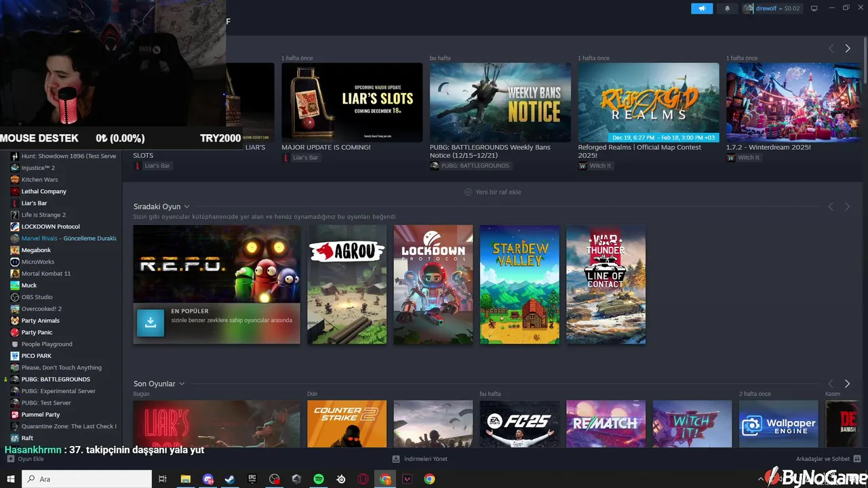868x488 pixels.
Task: Advance the news carousel with the right arrow
Action: click(x=847, y=48)
